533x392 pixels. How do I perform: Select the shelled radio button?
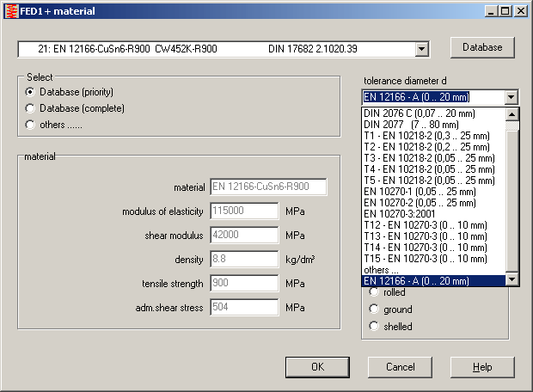click(x=373, y=327)
